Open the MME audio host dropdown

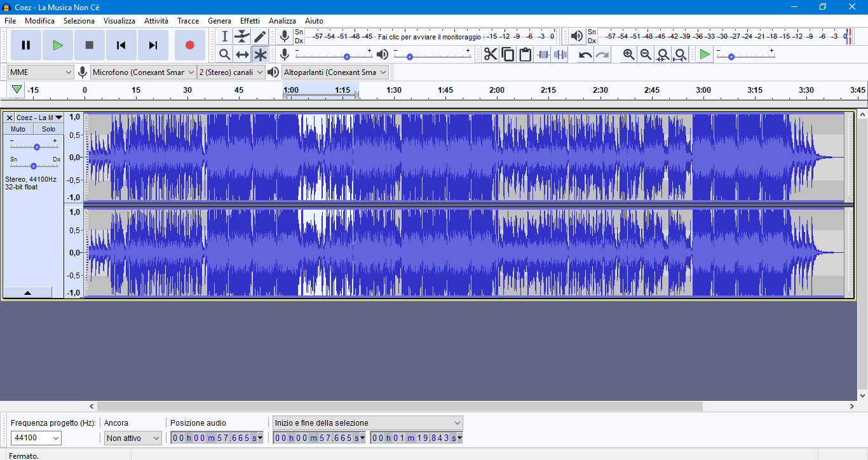(40, 72)
